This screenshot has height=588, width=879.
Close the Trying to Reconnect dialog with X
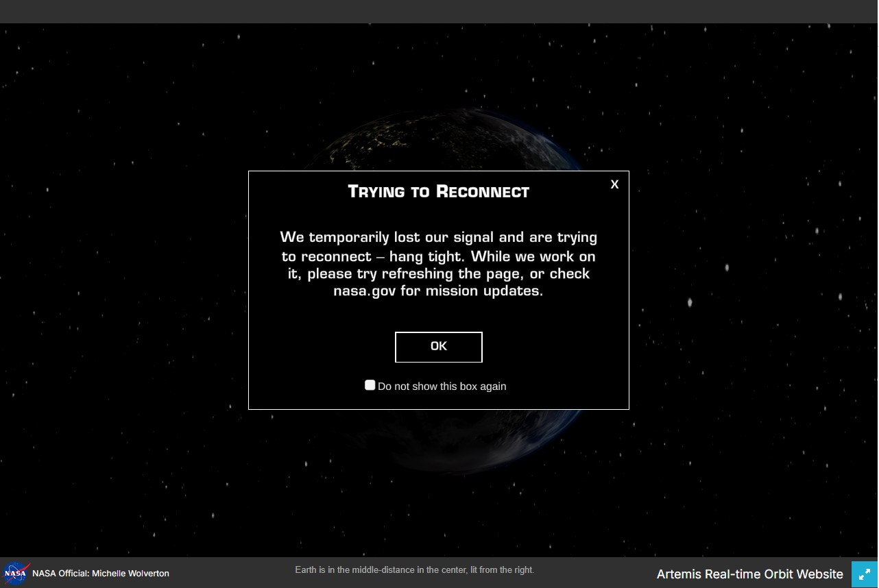click(614, 184)
